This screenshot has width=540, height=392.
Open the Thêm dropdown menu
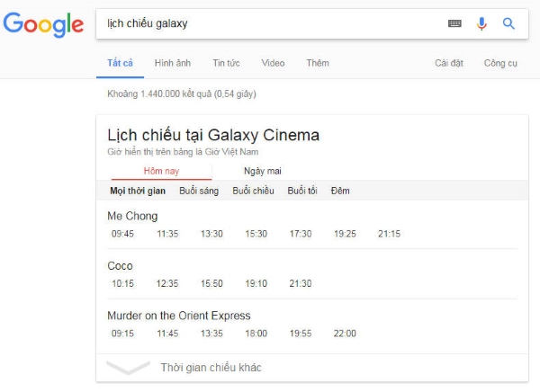click(x=317, y=63)
